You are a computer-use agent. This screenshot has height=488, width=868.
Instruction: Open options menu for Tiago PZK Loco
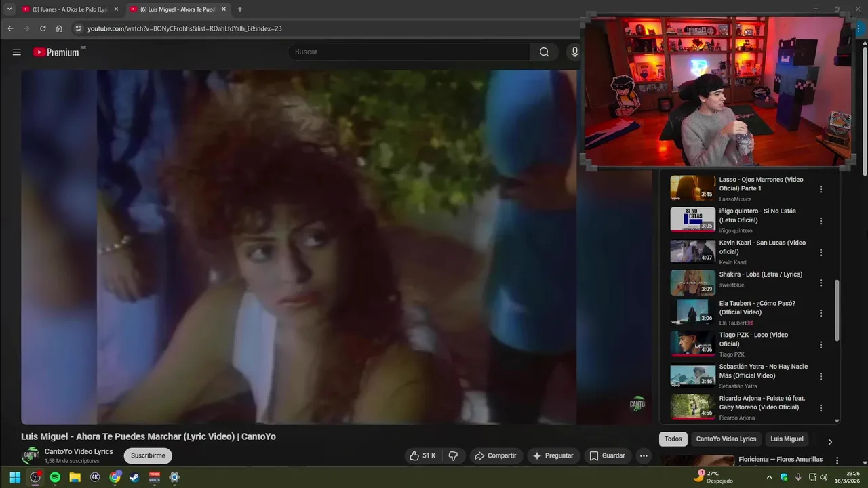(x=821, y=344)
